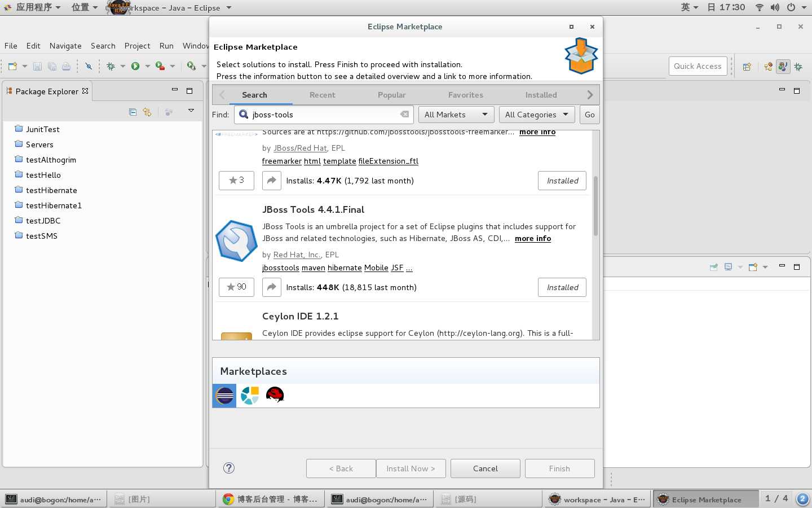Open the Project menu
812x508 pixels.
(x=137, y=46)
